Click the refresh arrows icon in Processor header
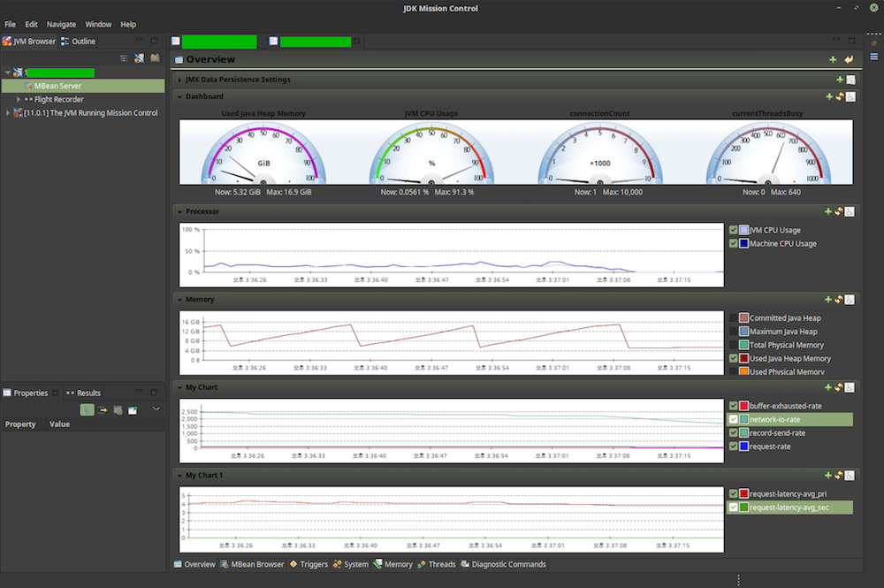The height and width of the screenshot is (588, 884). 839,211
